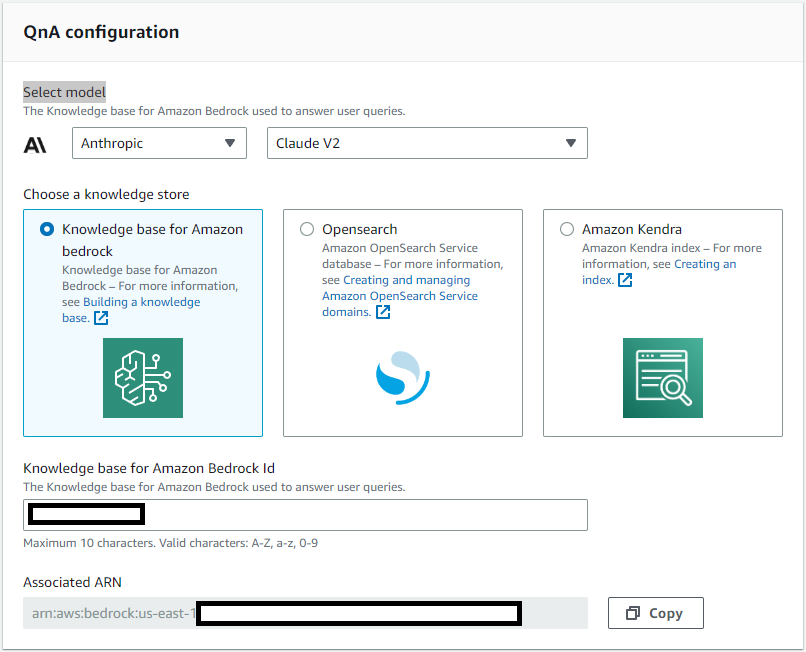
Task: Open the Building a knowledge base link
Action: coord(131,310)
